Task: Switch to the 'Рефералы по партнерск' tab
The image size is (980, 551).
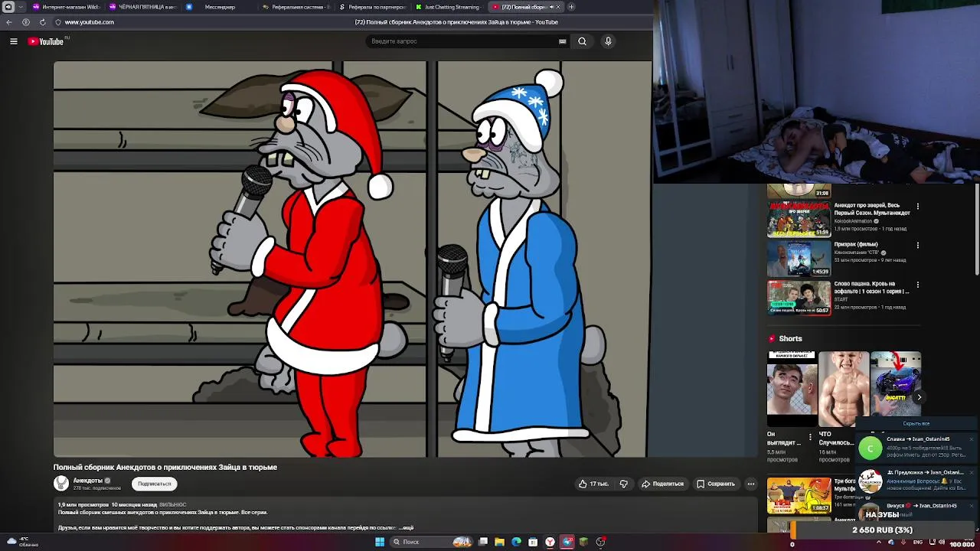Action: click(x=373, y=7)
